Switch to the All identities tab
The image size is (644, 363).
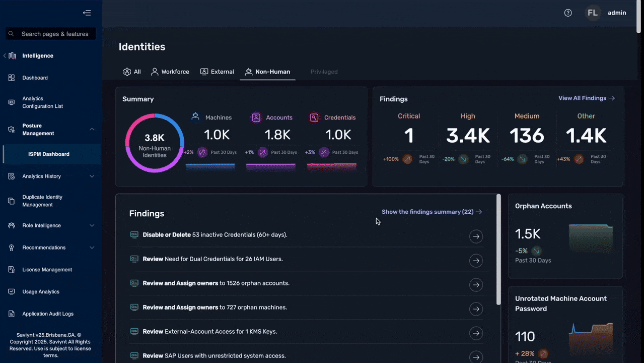click(x=132, y=72)
